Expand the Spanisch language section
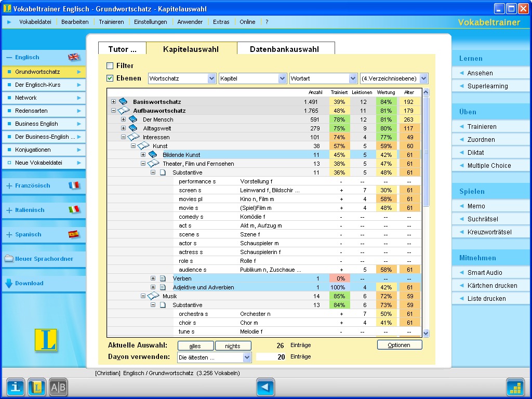Viewport: 532px width, 399px height. (x=9, y=234)
